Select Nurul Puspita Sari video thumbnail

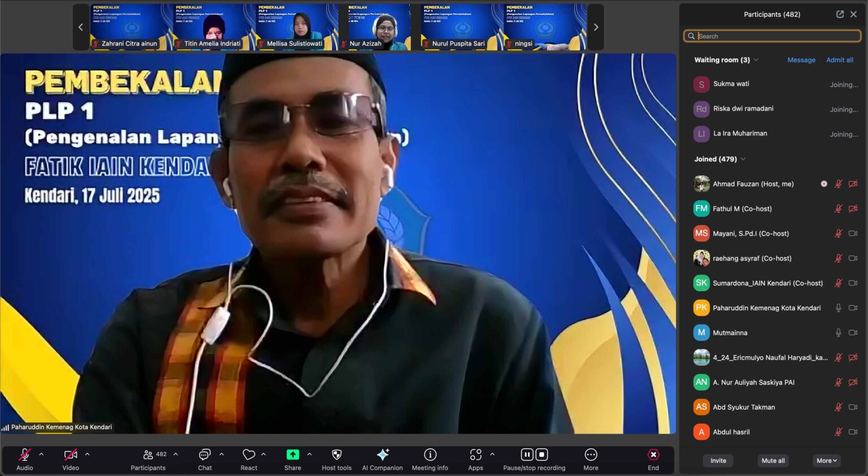click(462, 27)
